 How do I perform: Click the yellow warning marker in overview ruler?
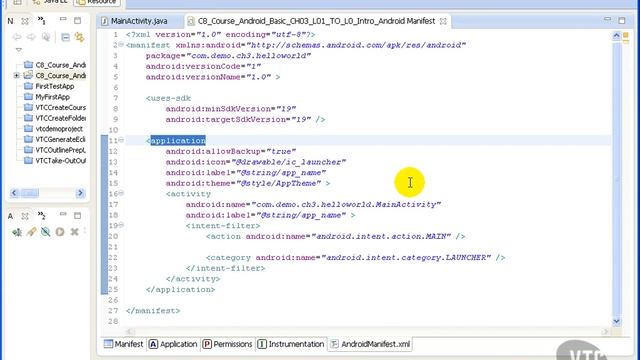pyautogui.click(x=626, y=36)
